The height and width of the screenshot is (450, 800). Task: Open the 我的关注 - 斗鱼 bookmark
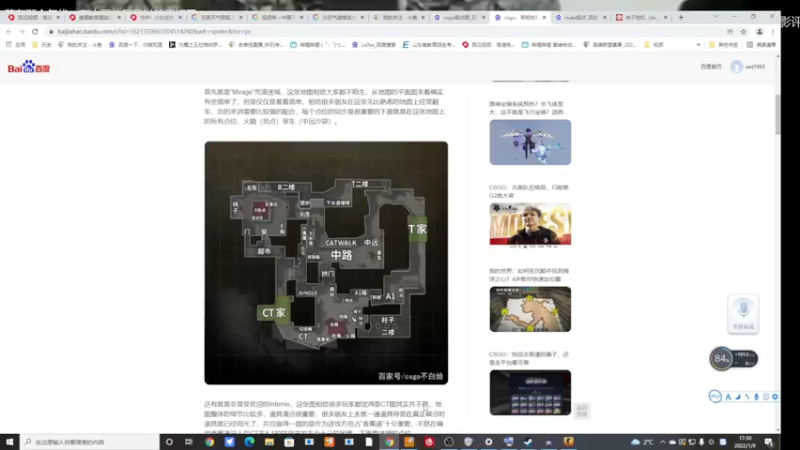80,45
